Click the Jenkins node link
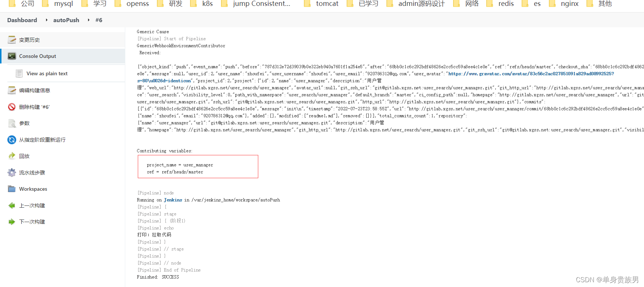Image resolution: width=644 pixels, height=287 pixels. (173, 200)
